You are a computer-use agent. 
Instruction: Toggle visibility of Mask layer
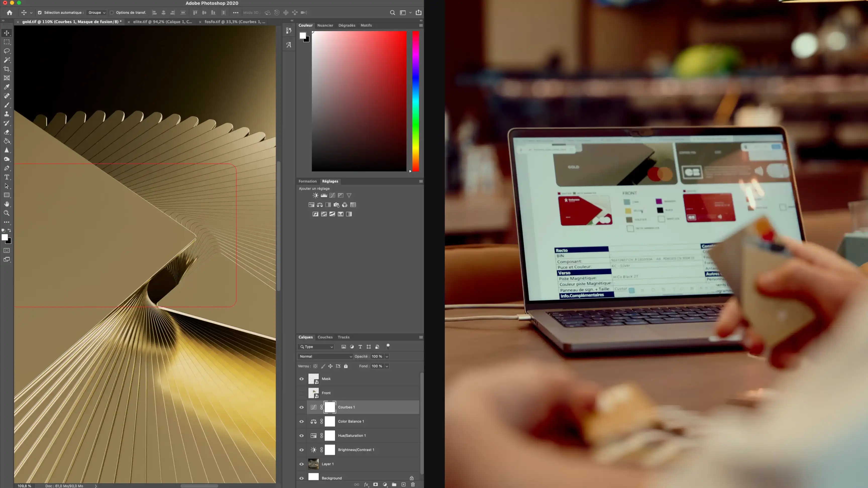302,379
